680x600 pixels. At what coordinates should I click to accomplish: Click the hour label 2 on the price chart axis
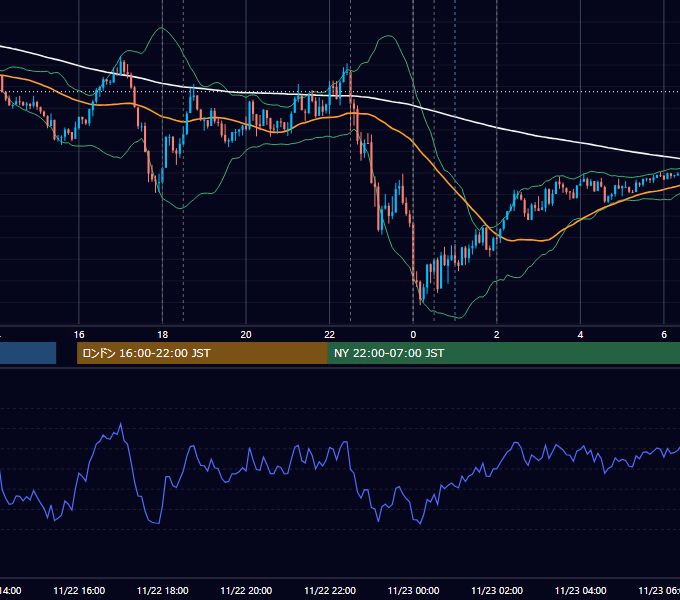click(497, 335)
